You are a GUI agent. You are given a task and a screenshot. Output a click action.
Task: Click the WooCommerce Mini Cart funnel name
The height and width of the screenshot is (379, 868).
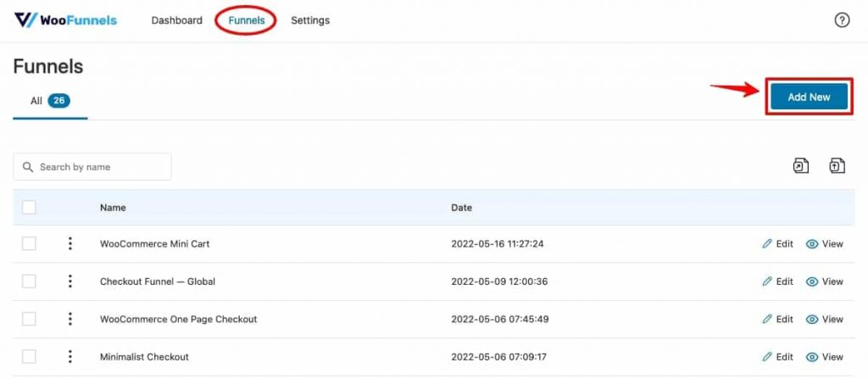[x=154, y=244]
